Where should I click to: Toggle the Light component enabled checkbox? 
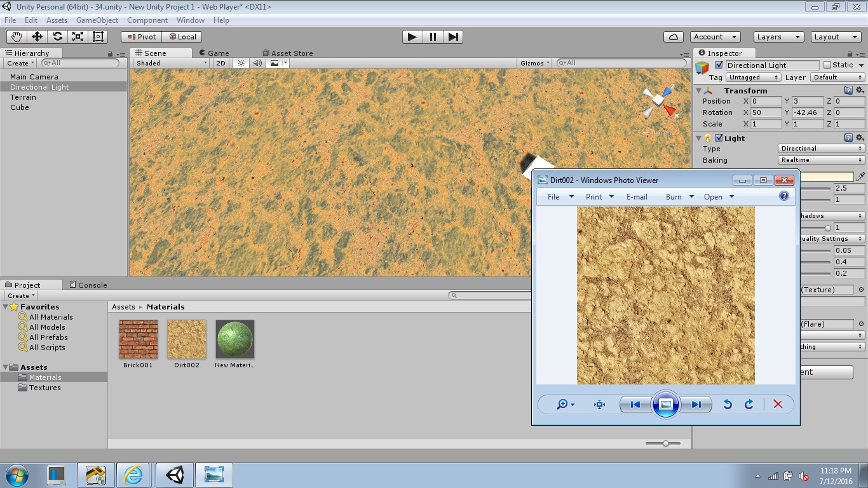pos(719,138)
